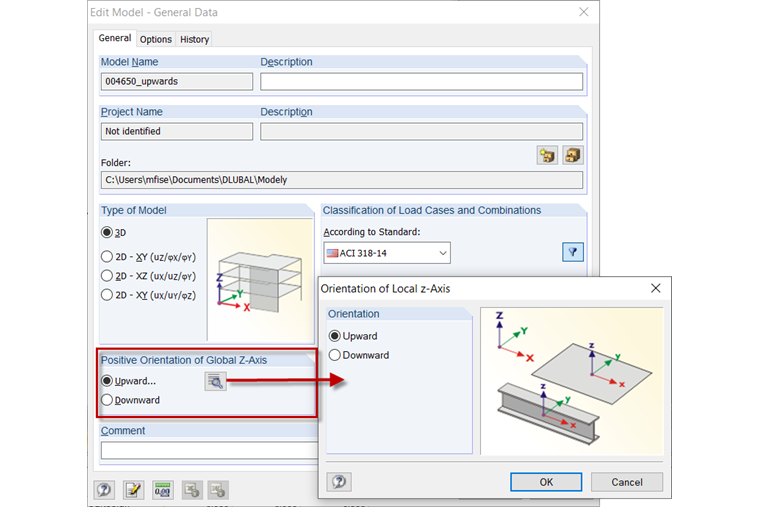Click the local axis orientation preview image

[572, 381]
